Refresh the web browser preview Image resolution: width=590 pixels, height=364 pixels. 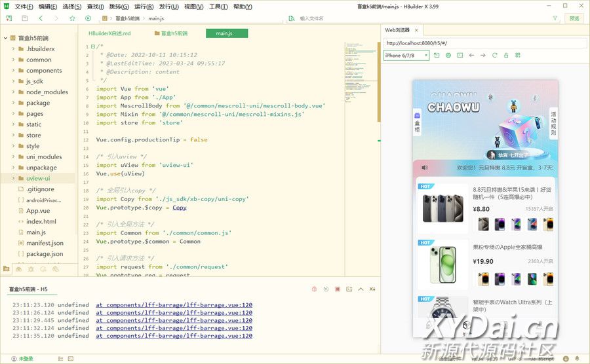(494, 56)
